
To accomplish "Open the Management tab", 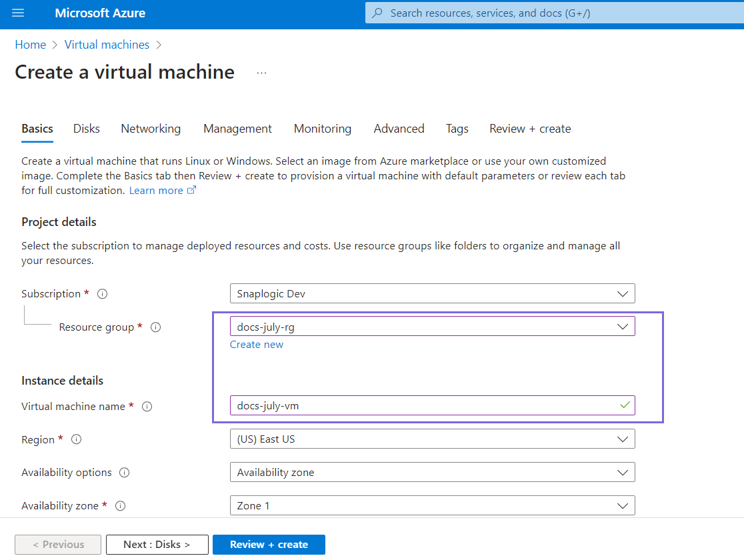I will coord(237,129).
